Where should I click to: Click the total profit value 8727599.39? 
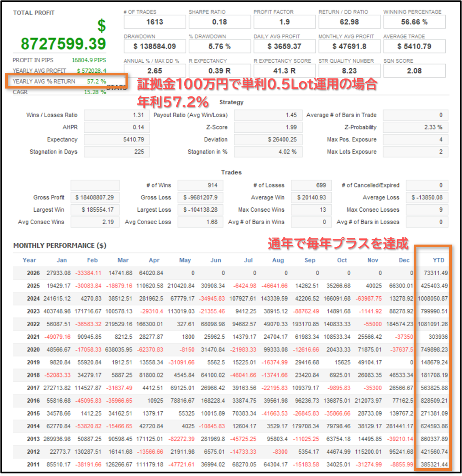[63, 44]
